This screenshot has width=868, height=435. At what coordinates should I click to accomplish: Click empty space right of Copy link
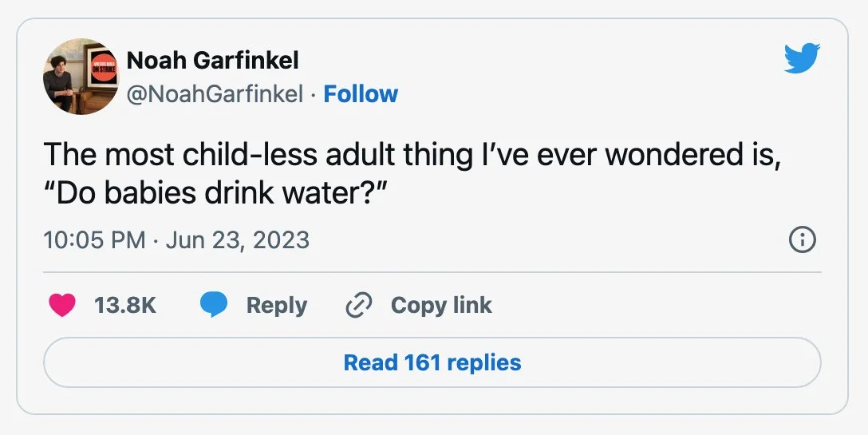pyautogui.click(x=654, y=305)
